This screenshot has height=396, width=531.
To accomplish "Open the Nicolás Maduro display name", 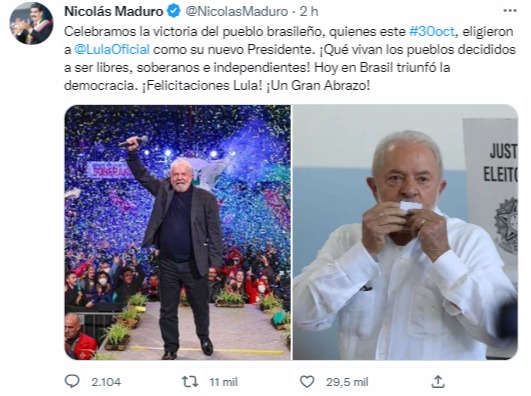I will [x=114, y=12].
